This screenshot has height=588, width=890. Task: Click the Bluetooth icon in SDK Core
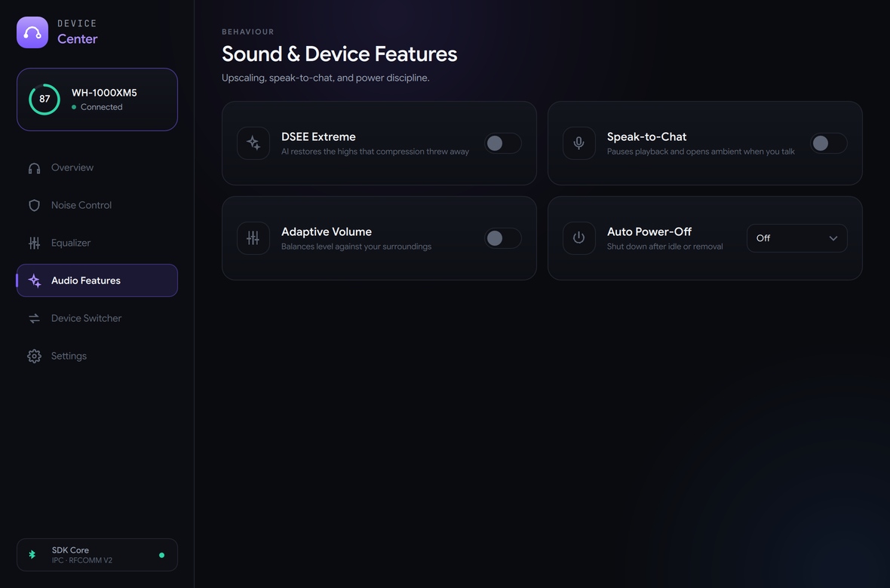[32, 555]
